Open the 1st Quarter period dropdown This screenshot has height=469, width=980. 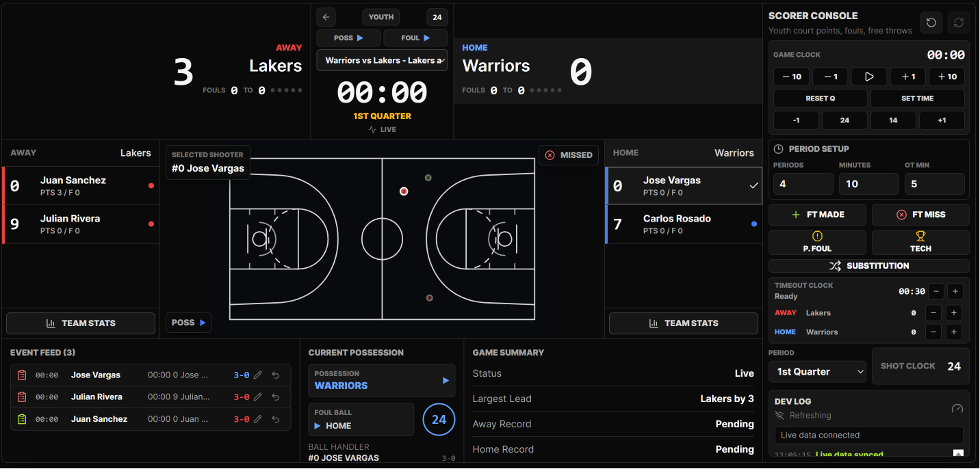817,372
